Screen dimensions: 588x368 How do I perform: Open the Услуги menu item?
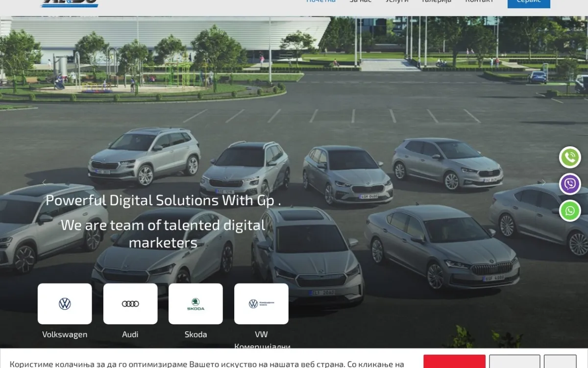click(397, 1)
